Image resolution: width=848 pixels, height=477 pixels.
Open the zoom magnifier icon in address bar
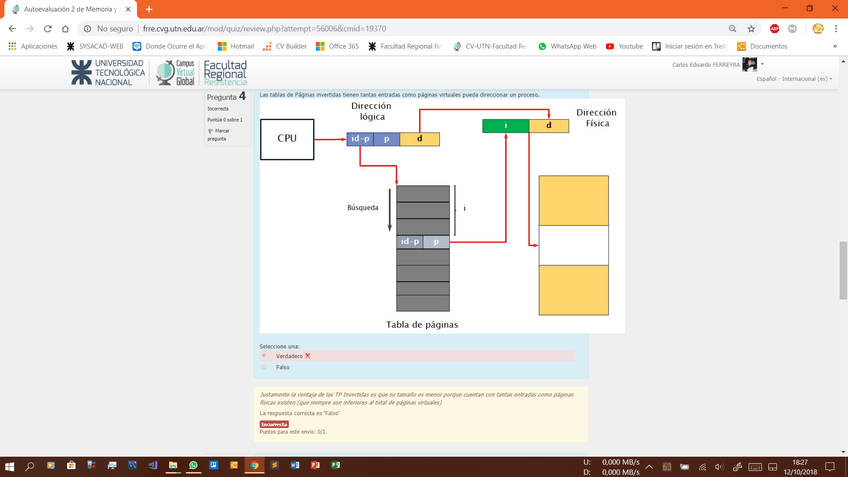coord(732,29)
